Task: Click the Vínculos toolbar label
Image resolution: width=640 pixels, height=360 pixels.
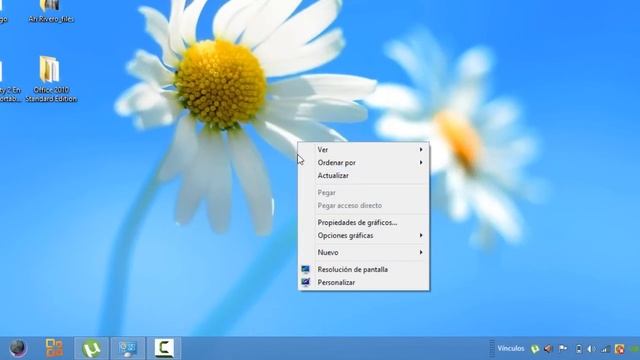Action: pos(511,348)
